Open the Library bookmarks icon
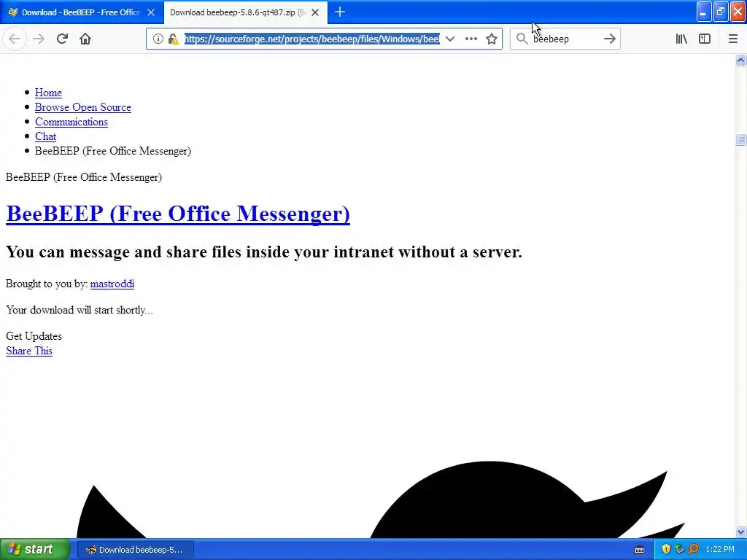This screenshot has height=560, width=747. click(x=681, y=39)
